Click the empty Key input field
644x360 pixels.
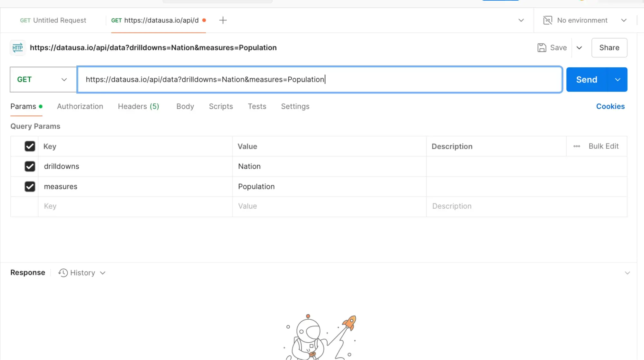click(x=135, y=206)
